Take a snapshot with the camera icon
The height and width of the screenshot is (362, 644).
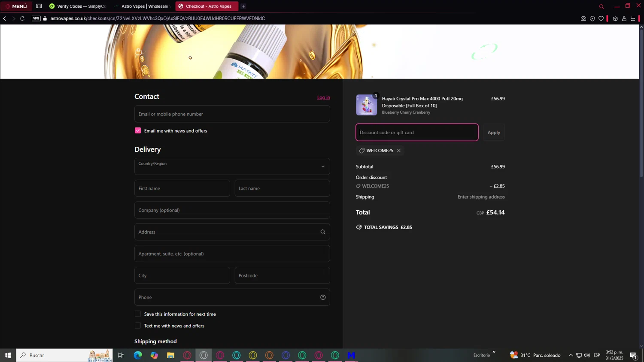coord(583,18)
